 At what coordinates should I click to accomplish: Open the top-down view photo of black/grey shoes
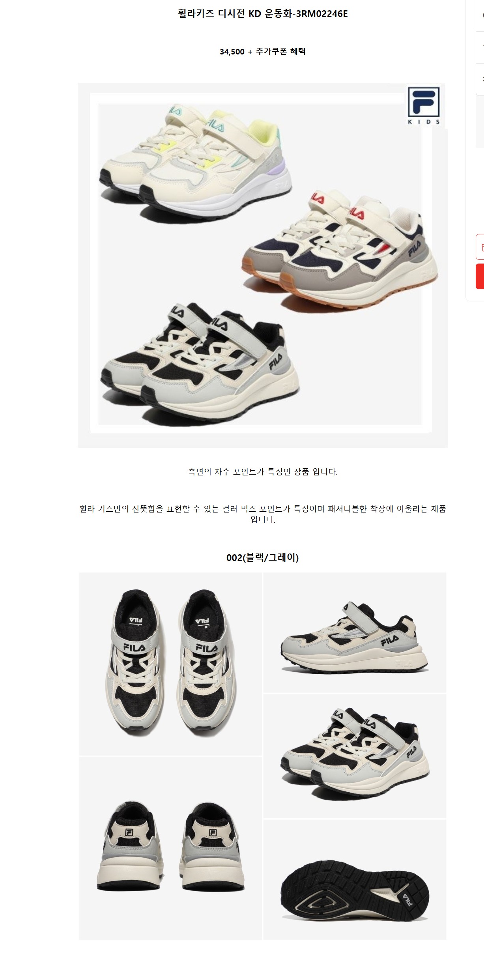point(170,664)
